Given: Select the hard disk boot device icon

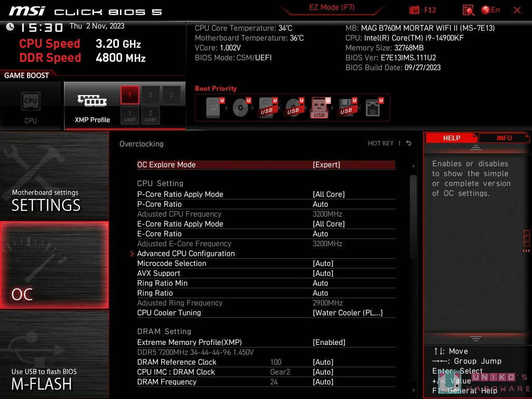Looking at the screenshot, I should pos(215,107).
